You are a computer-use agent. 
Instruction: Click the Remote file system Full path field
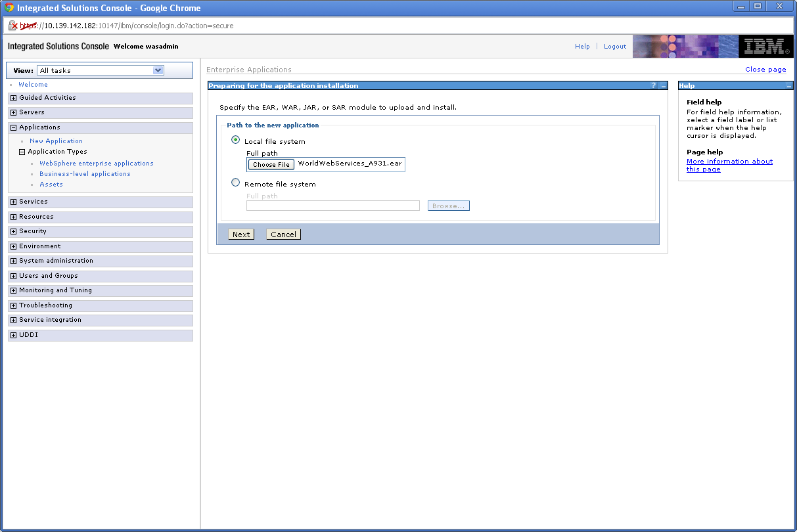pos(333,206)
